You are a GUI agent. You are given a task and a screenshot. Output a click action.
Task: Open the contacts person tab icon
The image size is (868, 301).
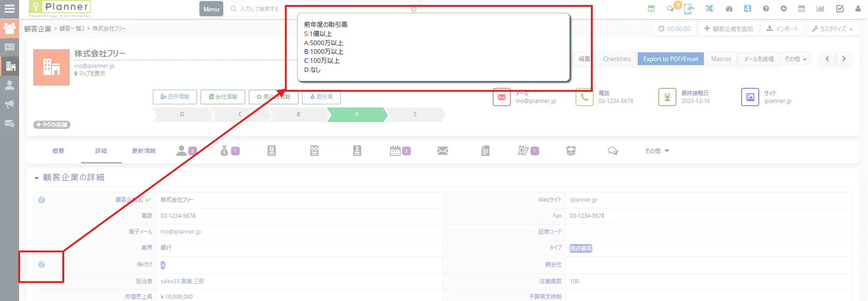point(182,151)
